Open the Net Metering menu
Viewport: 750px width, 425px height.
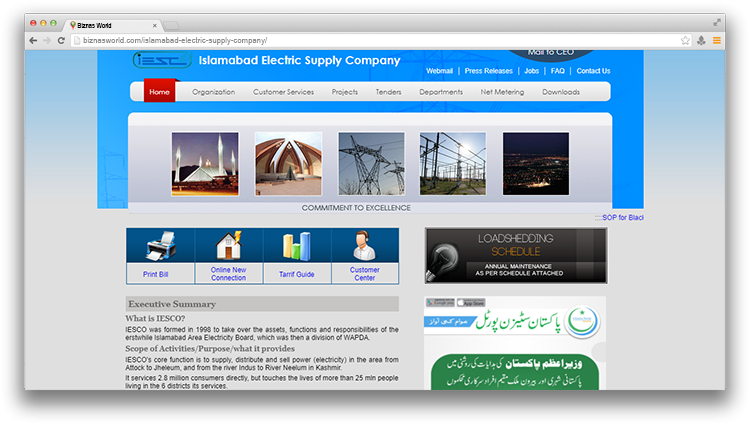501,92
